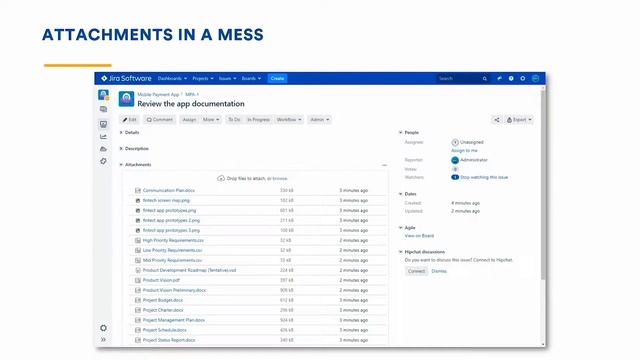Screen dimensions: 640x360
Task: Open the Export dropdown
Action: click(519, 120)
